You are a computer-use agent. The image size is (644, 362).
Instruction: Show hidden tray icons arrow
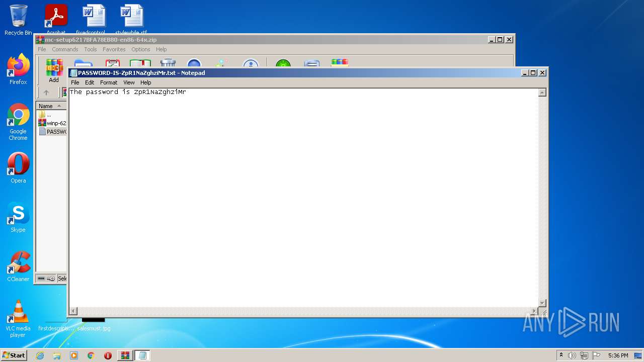(561, 355)
